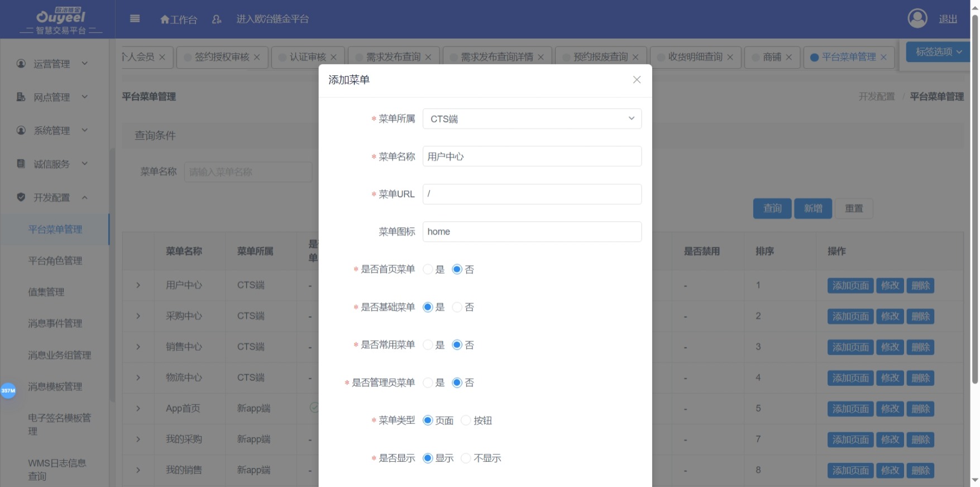Open 平台菜单管理 in sidebar
Image resolution: width=980 pixels, height=487 pixels.
[x=55, y=230]
